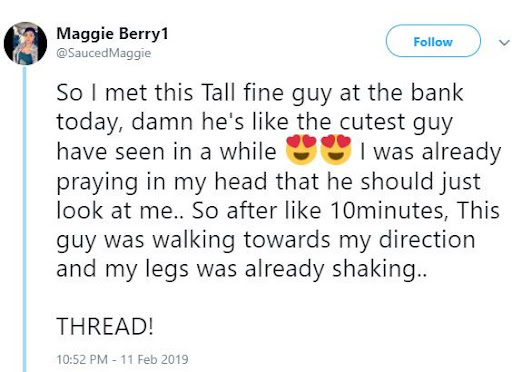This screenshot has height=372, width=512.
Task: Follow Maggie Berry1 using the Follow button
Action: (x=433, y=41)
